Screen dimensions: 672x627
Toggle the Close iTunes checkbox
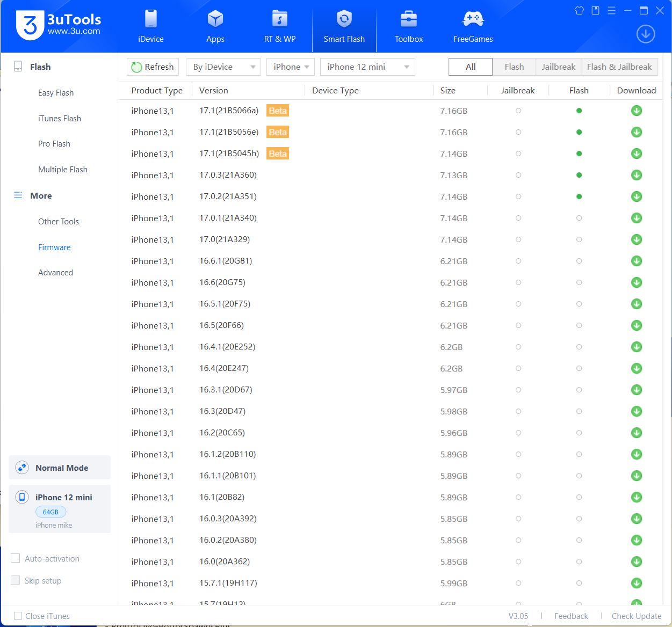click(x=18, y=616)
